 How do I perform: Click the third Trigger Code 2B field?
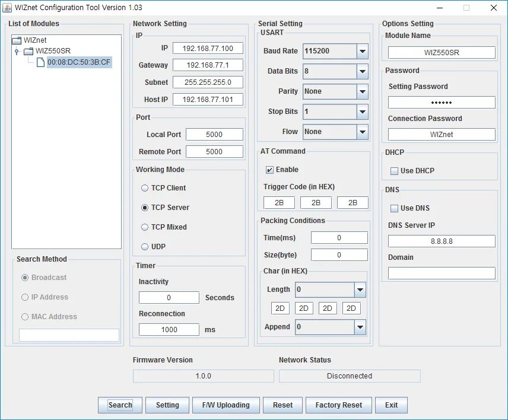353,203
